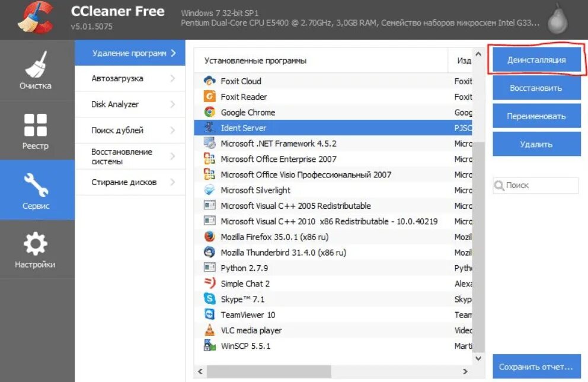Click chevron next to Disk Analyzer
Viewport: 588px width, 382px height.
172,104
